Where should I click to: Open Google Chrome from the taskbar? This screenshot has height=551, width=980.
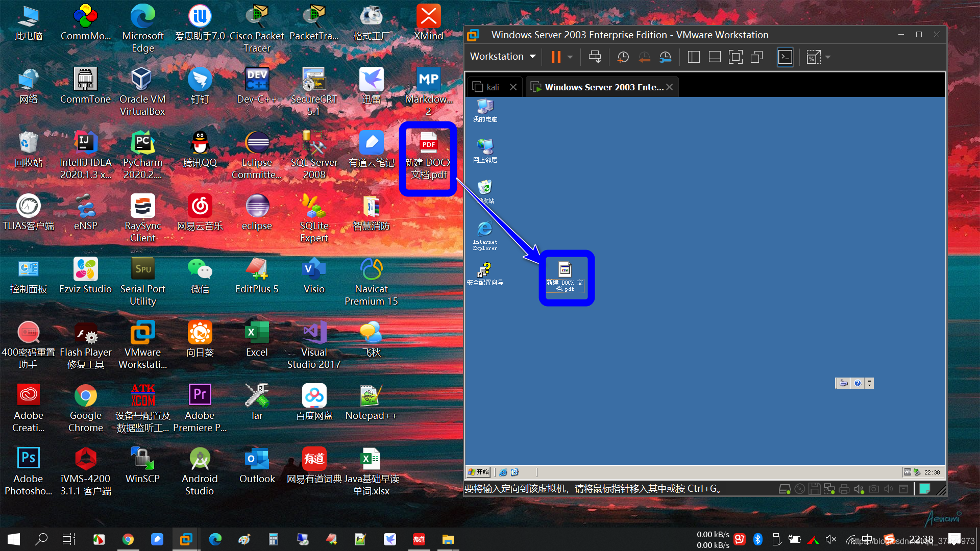(x=128, y=539)
